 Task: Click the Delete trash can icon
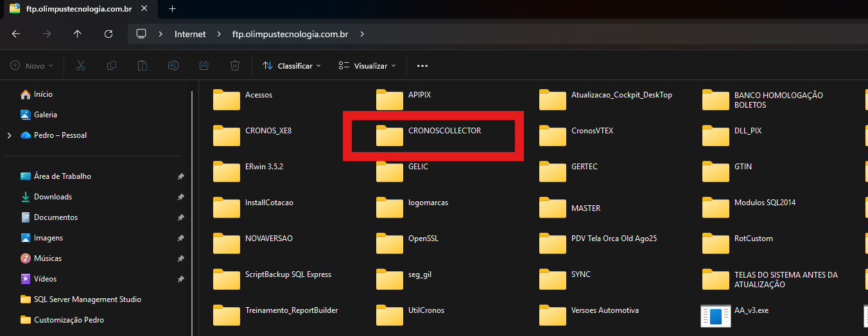235,65
